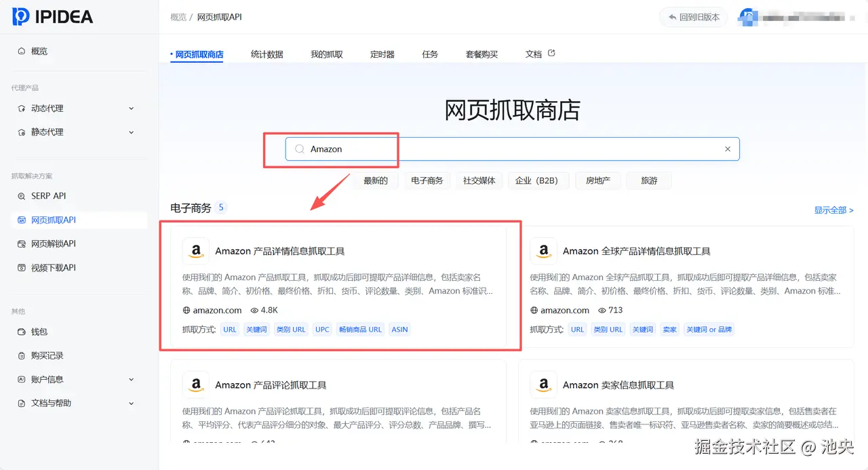Open Amazon 卖家信息抓取工具 card title
Viewport: 868px width, 470px height.
(x=618, y=385)
